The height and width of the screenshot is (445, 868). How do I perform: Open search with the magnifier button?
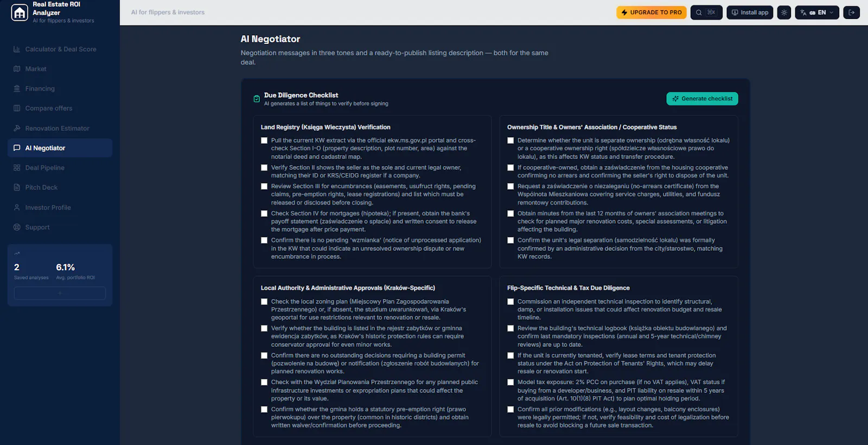[706, 12]
